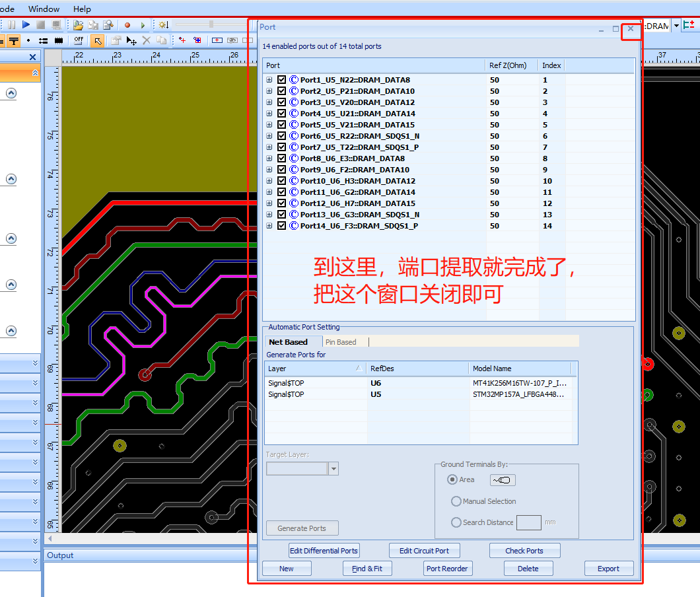Viewport: 700px width, 597px height.
Task: Expand Port2_U5_P21::DRAM_DATA10 tree row
Action: click(269, 91)
